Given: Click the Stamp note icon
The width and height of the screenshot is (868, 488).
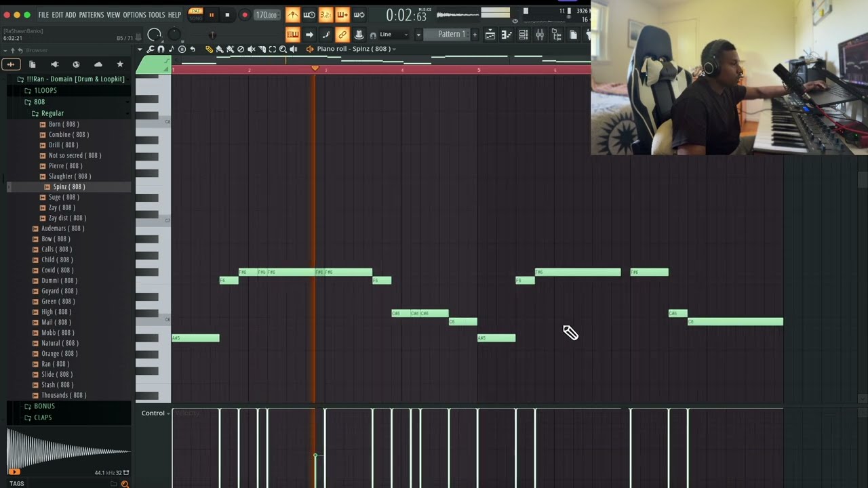Looking at the screenshot, I should pyautogui.click(x=172, y=49).
